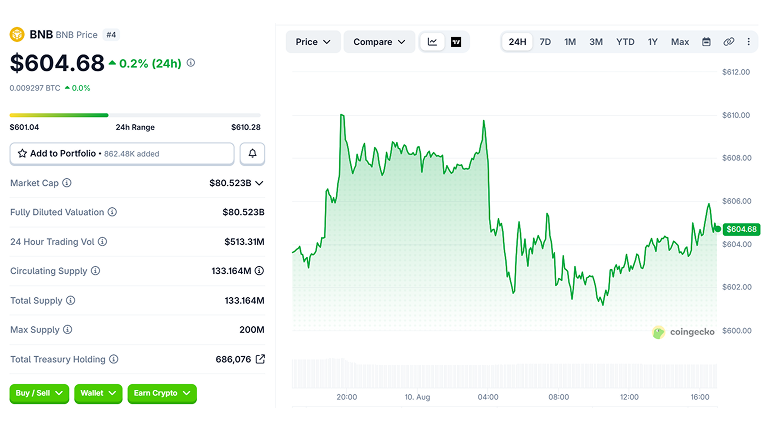Click the $601.04 range low value
Image resolution: width=768 pixels, height=432 pixels.
24,127
